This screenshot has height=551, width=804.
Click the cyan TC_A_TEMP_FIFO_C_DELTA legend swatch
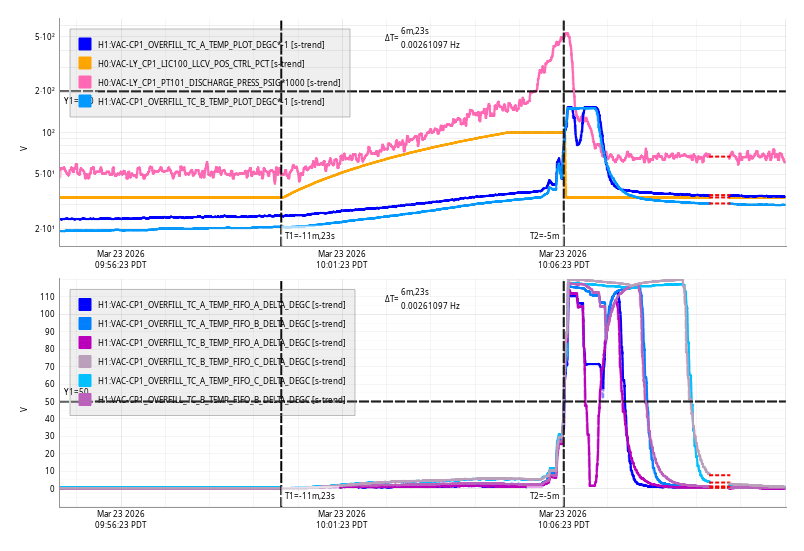(85, 380)
